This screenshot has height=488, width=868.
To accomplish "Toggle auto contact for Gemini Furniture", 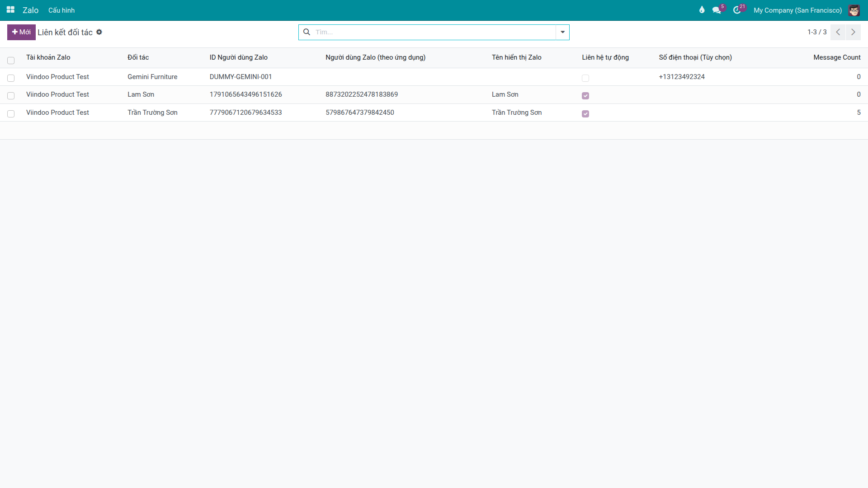I will (x=585, y=78).
